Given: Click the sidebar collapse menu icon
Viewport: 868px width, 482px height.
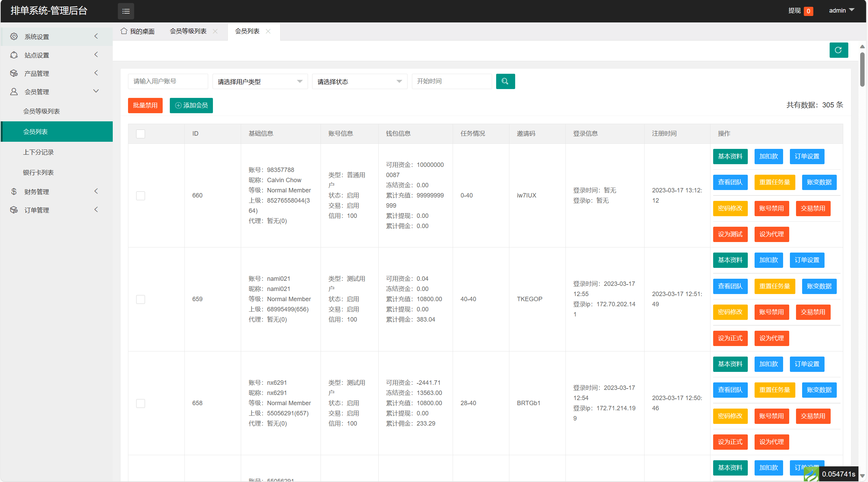Looking at the screenshot, I should click(x=126, y=11).
